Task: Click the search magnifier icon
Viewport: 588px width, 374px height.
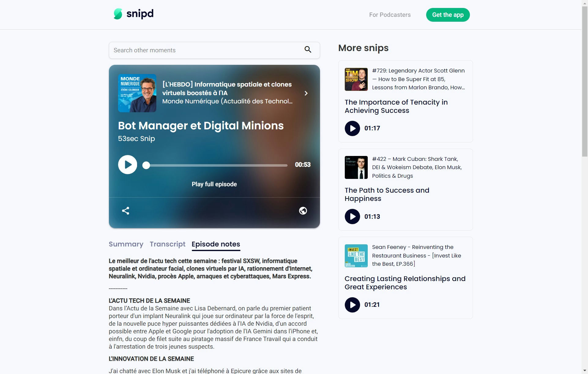Action: tap(308, 50)
